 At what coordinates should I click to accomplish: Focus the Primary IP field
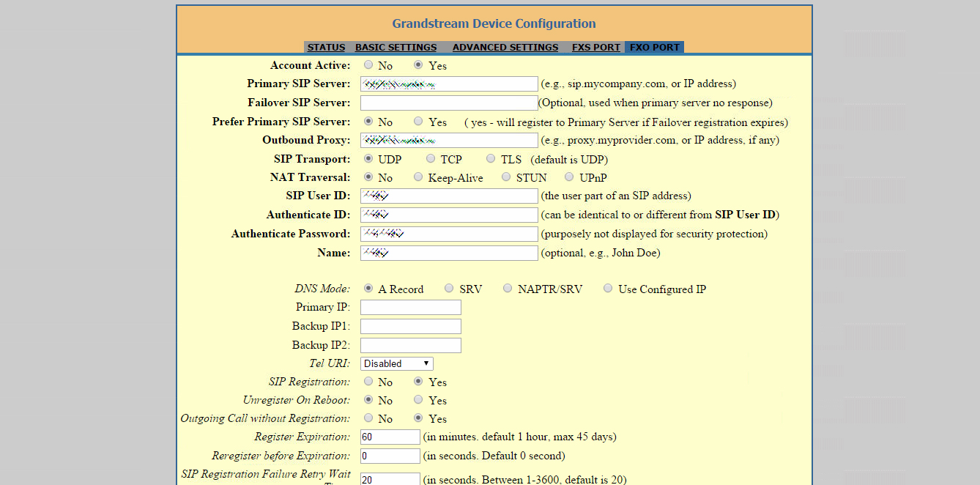(411, 308)
